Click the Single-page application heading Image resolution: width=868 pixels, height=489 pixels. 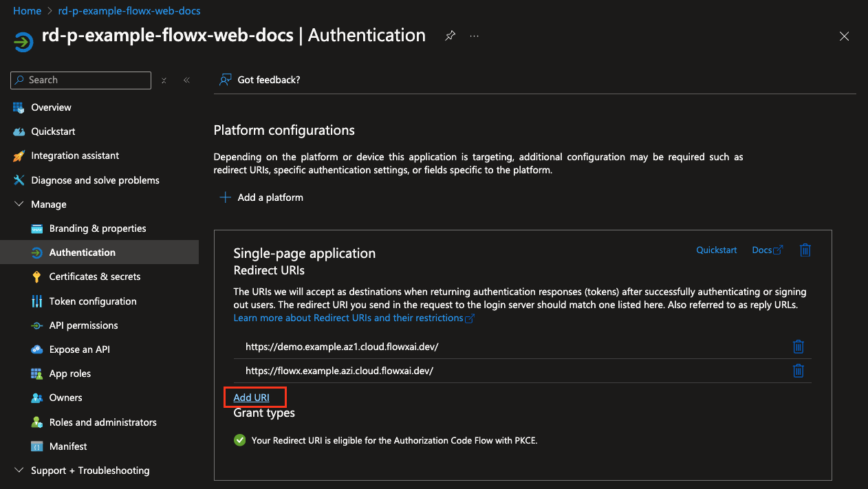click(305, 253)
